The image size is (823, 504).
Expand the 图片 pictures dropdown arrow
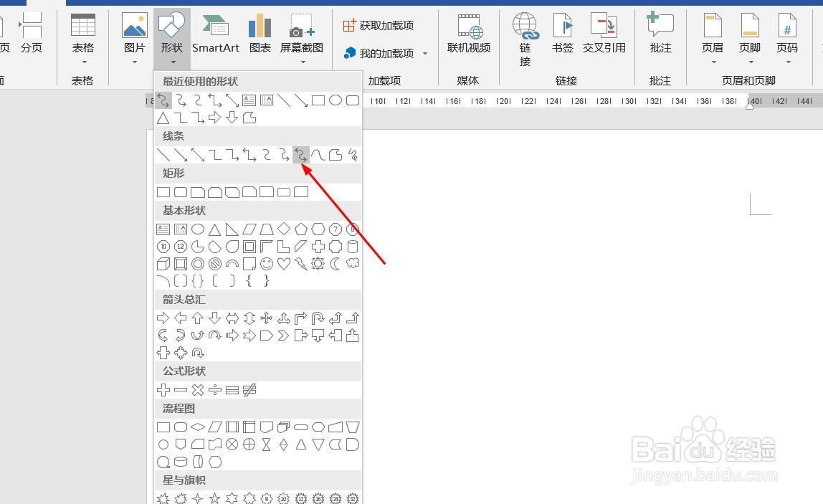point(134,62)
